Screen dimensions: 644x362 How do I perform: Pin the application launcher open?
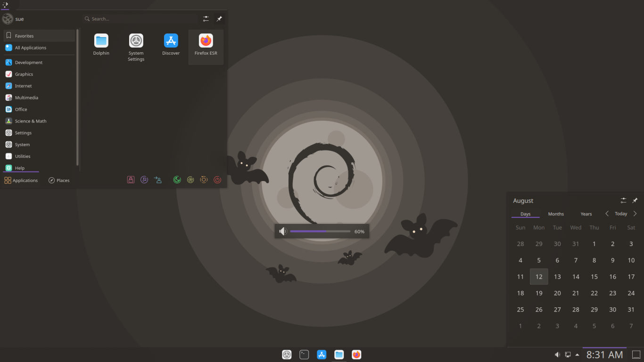[219, 19]
